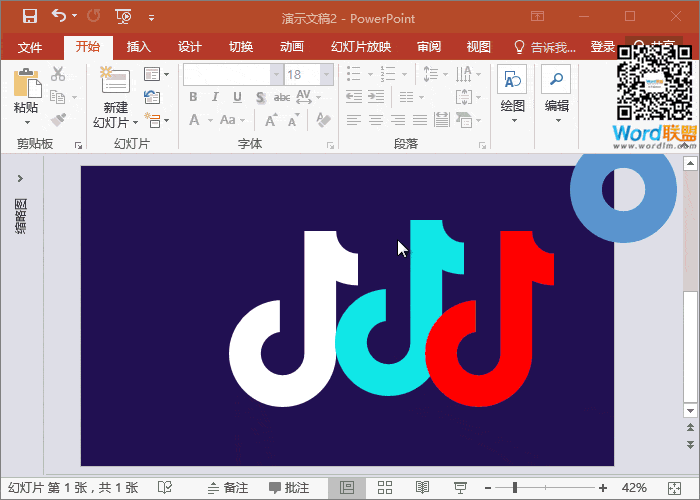This screenshot has width=700, height=500.
Task: Click the Undo arrow icon
Action: pos(59,16)
